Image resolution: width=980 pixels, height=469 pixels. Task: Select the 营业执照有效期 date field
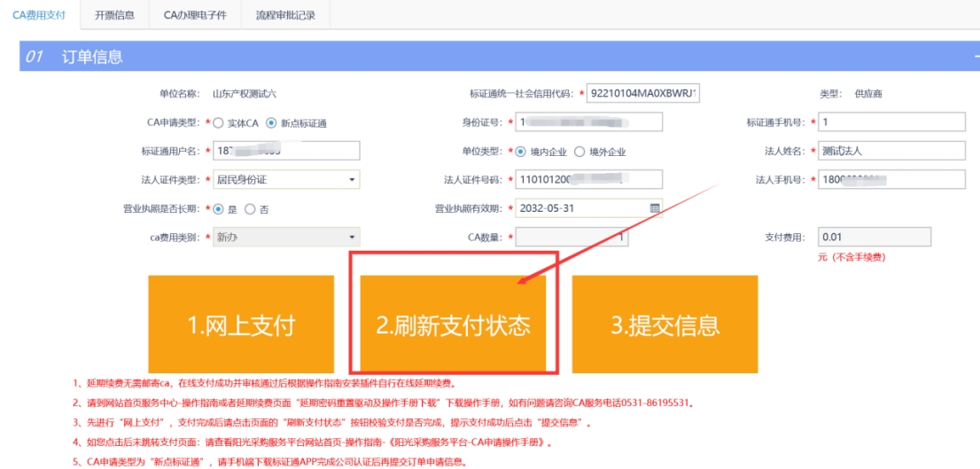tap(580, 208)
